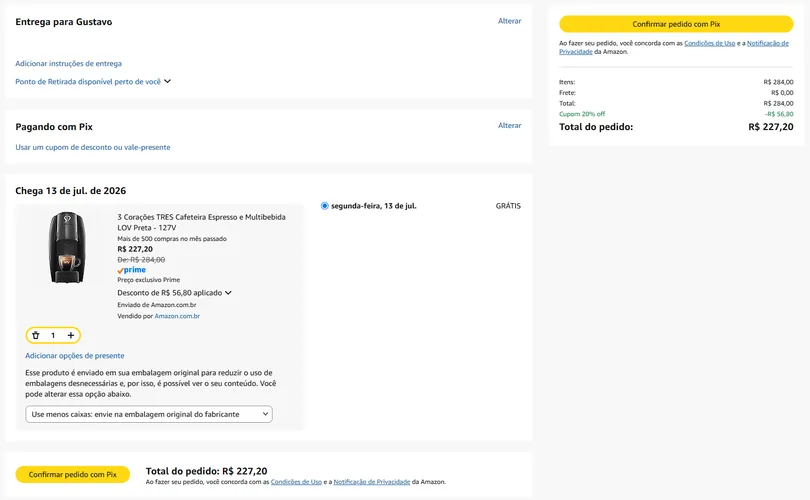Click bottom Confirmar pedido com Pix button
Screen dimensions: 810x500
click(x=72, y=474)
